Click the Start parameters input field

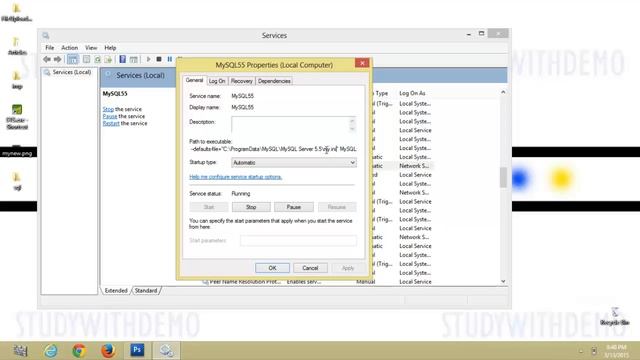[298, 240]
